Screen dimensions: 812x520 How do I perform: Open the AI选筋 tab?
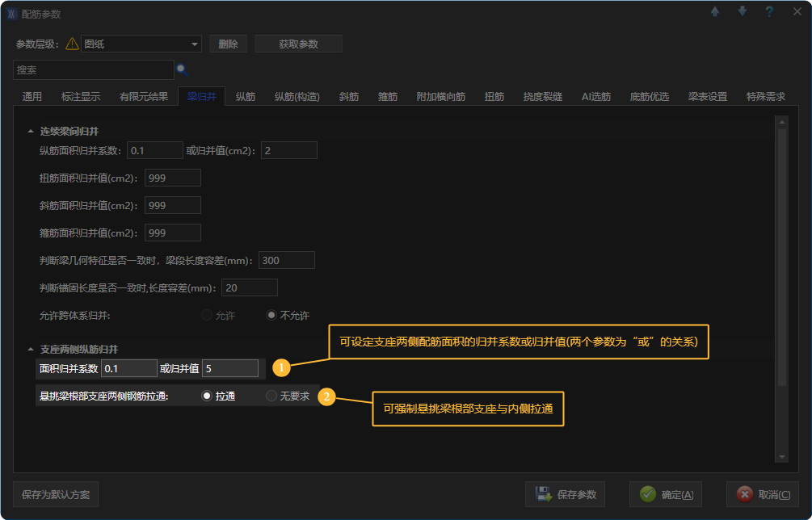[596, 97]
